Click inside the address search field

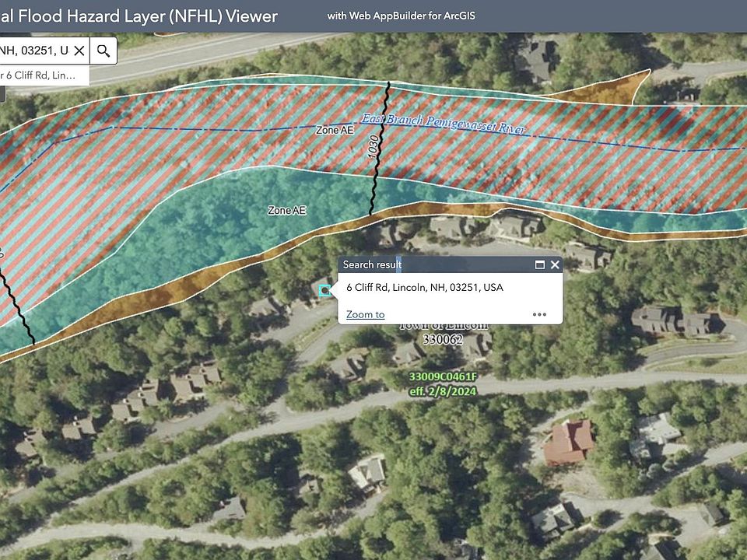35,51
